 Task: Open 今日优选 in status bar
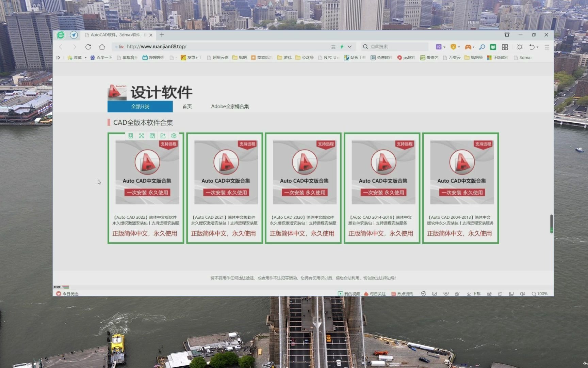point(67,294)
